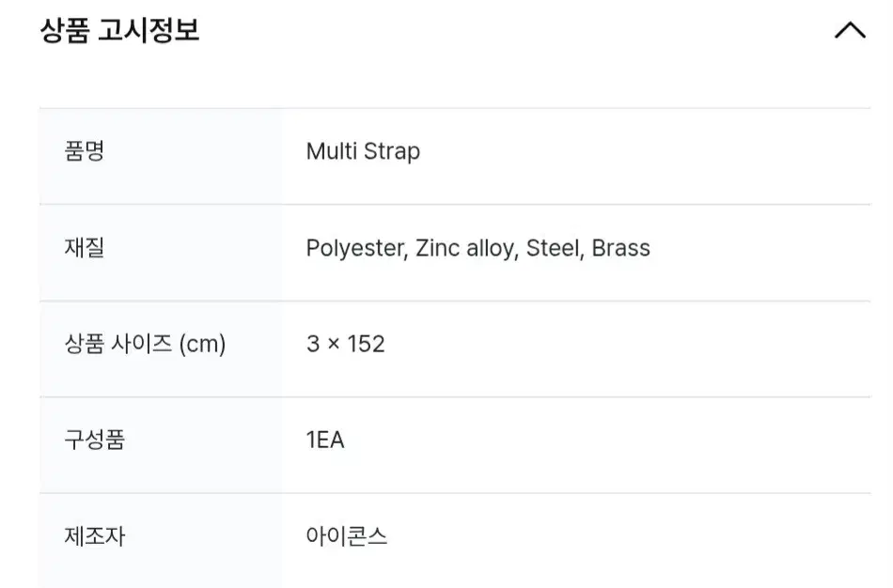Collapse the 상품 고시정보 section chevron
Screen dimensions: 893x588
849,31
